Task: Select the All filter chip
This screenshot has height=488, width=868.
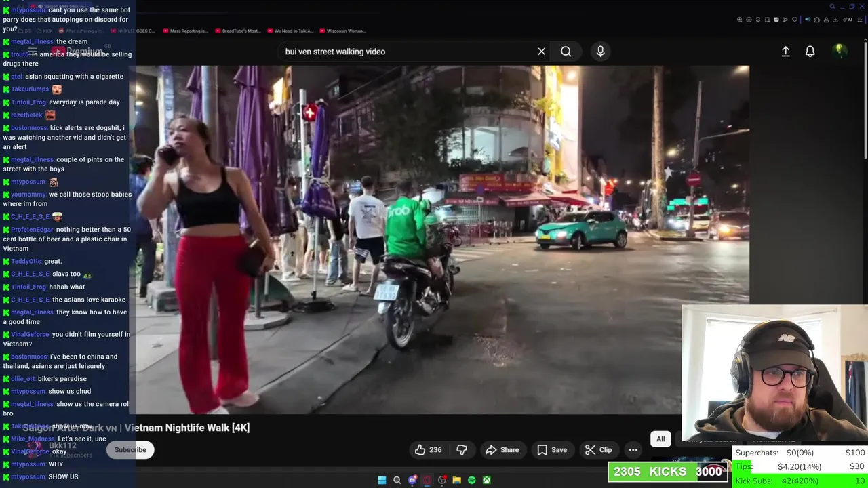Action: [660, 439]
